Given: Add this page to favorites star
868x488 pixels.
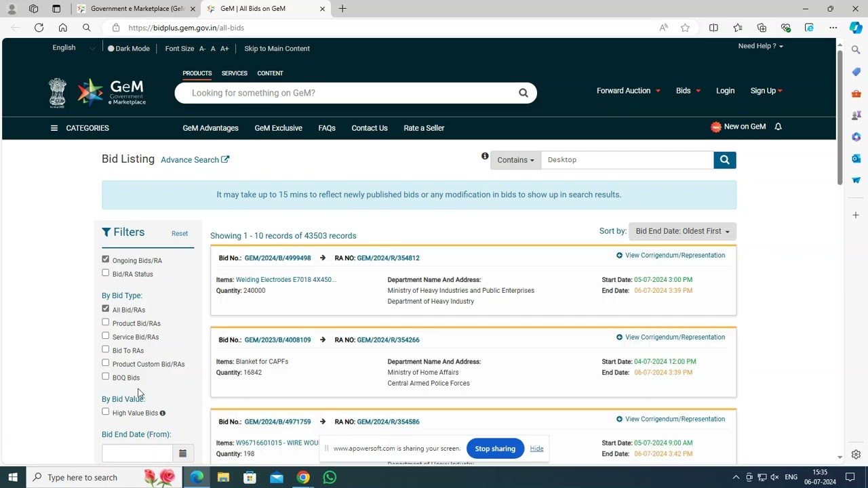Looking at the screenshot, I should click(x=685, y=28).
